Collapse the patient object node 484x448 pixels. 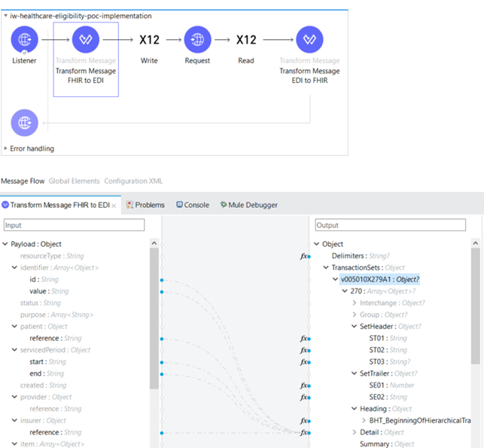tap(14, 326)
